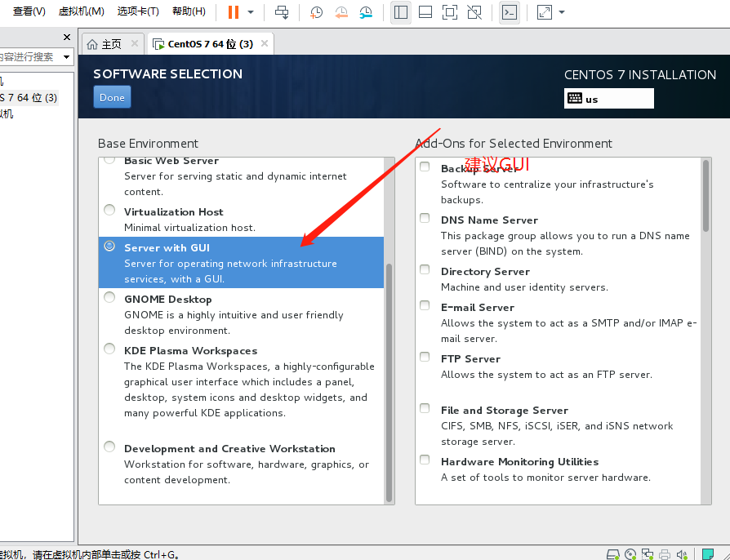The image size is (730, 560).
Task: Close the 主页 tab
Action: click(135, 43)
